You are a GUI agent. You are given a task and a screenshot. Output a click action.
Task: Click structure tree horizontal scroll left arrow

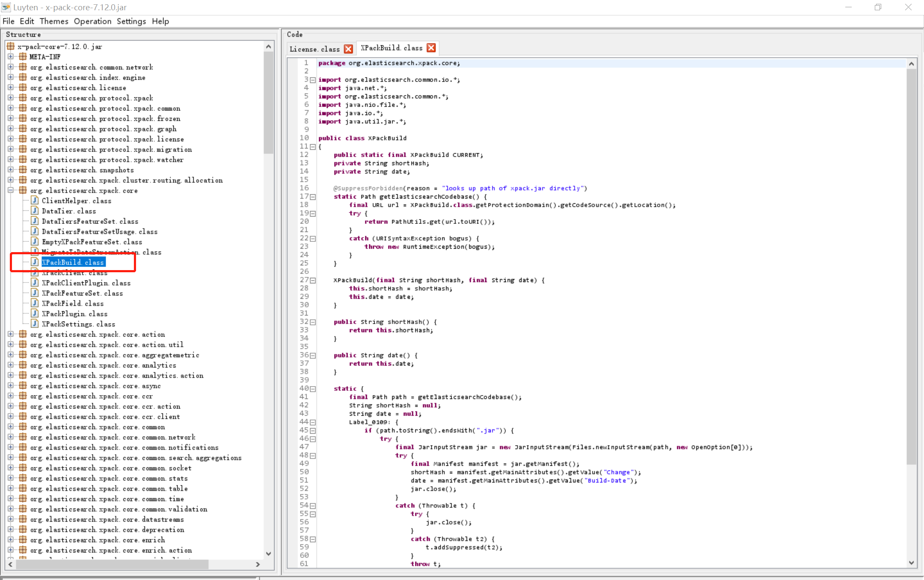[x=11, y=564]
